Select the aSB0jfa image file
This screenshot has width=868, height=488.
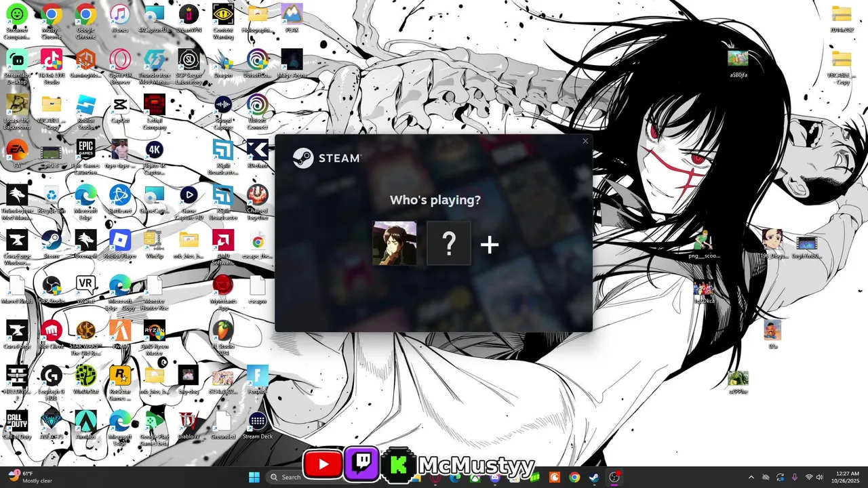point(738,64)
